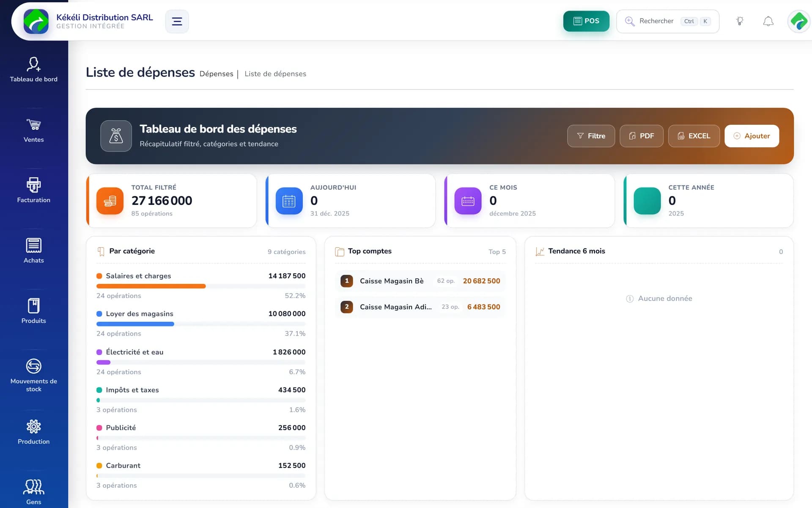Select Achats in the sidebar
The width and height of the screenshot is (812, 508).
[34, 251]
